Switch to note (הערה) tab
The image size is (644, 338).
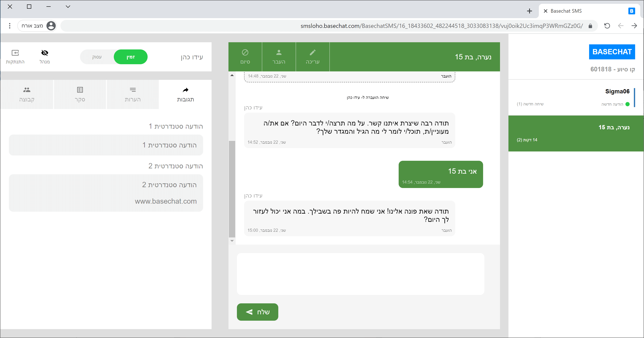133,94
